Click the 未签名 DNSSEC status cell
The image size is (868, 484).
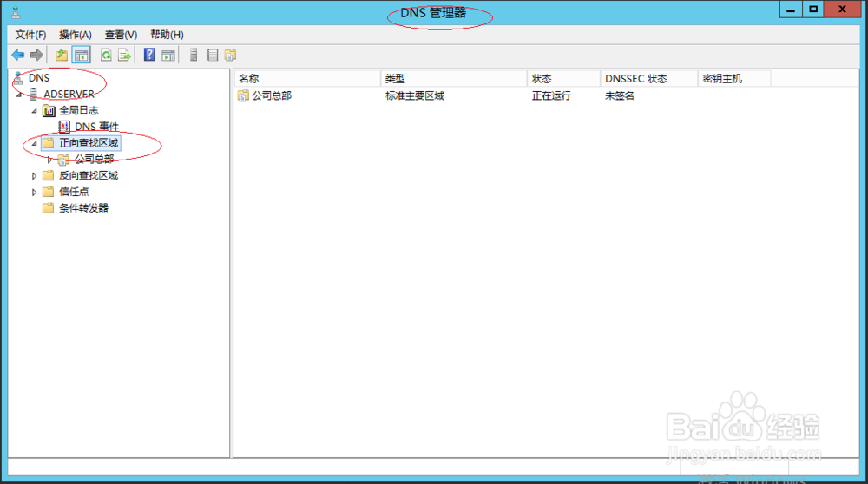click(x=620, y=95)
